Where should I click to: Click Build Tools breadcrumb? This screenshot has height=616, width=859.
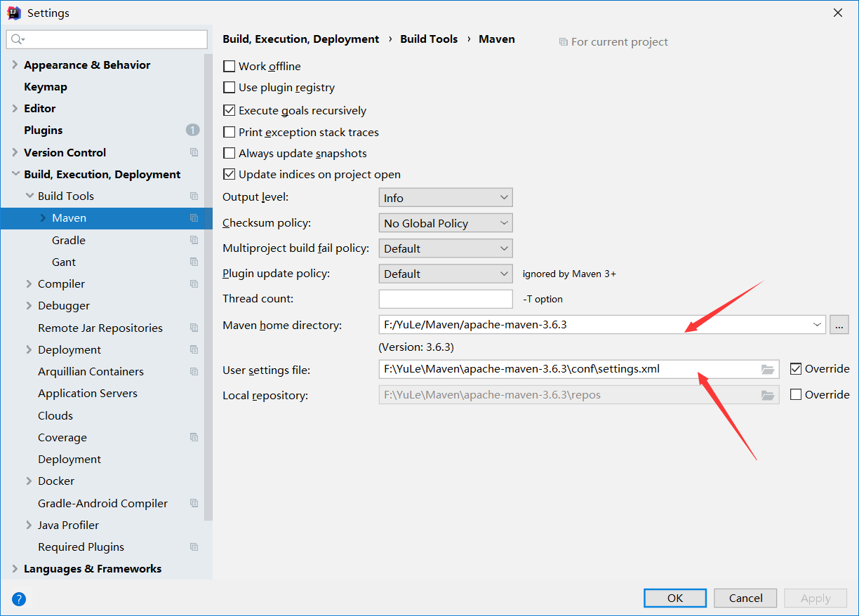429,39
